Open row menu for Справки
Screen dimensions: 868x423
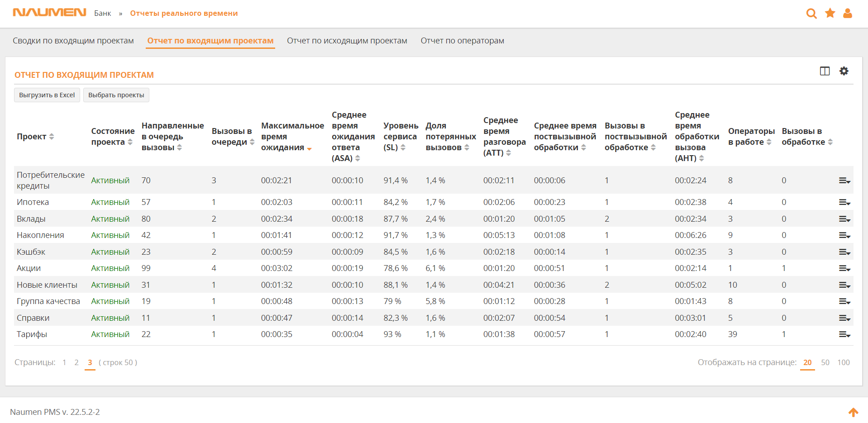pyautogui.click(x=844, y=318)
